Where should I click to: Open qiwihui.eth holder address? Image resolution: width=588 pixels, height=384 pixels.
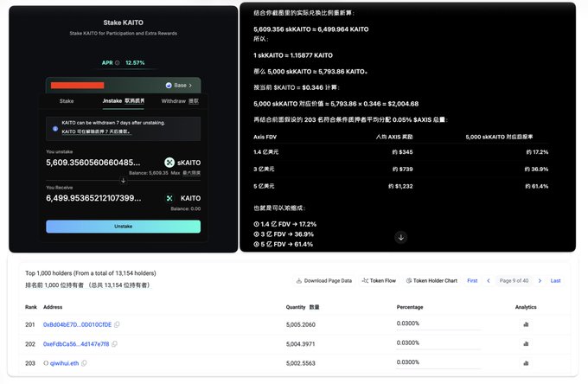click(65, 363)
